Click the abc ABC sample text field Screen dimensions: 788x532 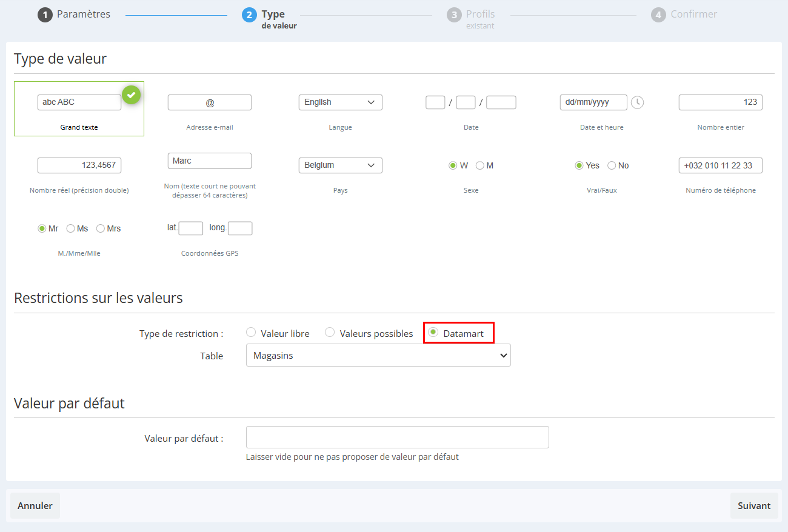[79, 102]
